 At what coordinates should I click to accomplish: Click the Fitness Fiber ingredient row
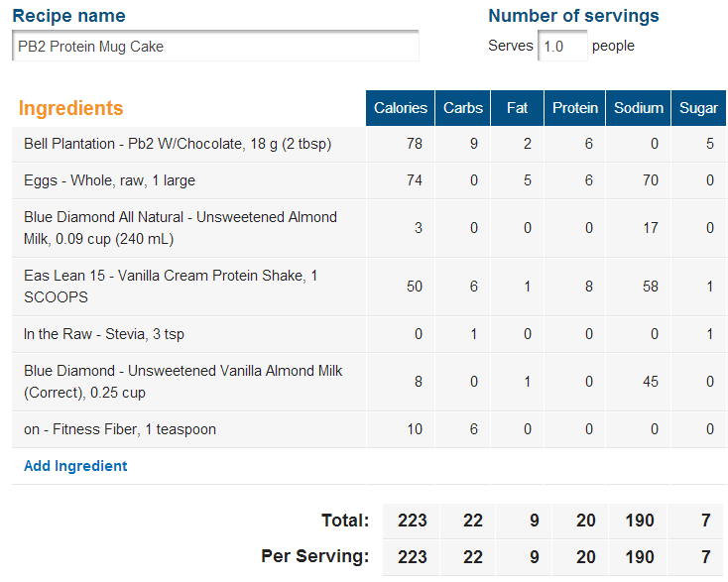click(x=369, y=429)
